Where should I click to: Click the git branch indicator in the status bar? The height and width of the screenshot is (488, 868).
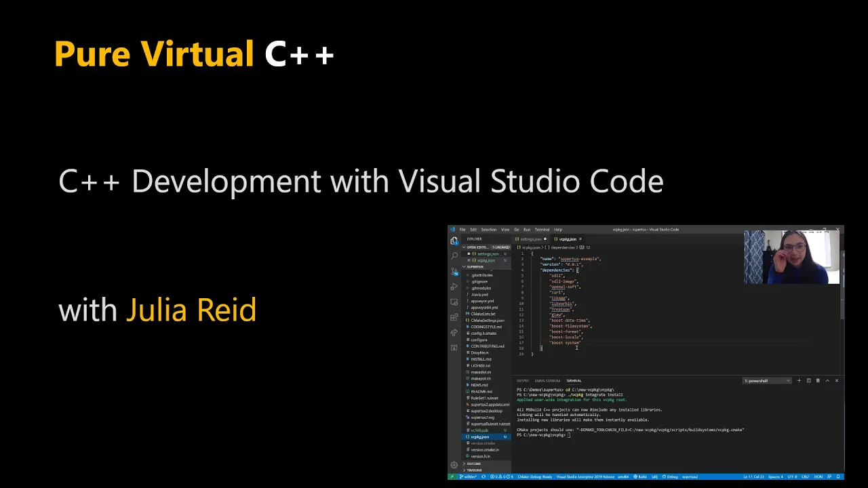(x=469, y=476)
